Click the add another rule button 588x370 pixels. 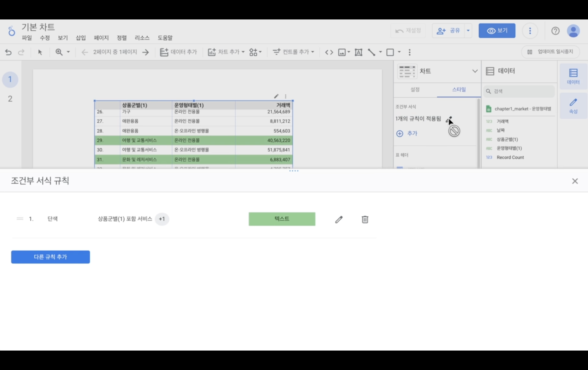click(50, 257)
